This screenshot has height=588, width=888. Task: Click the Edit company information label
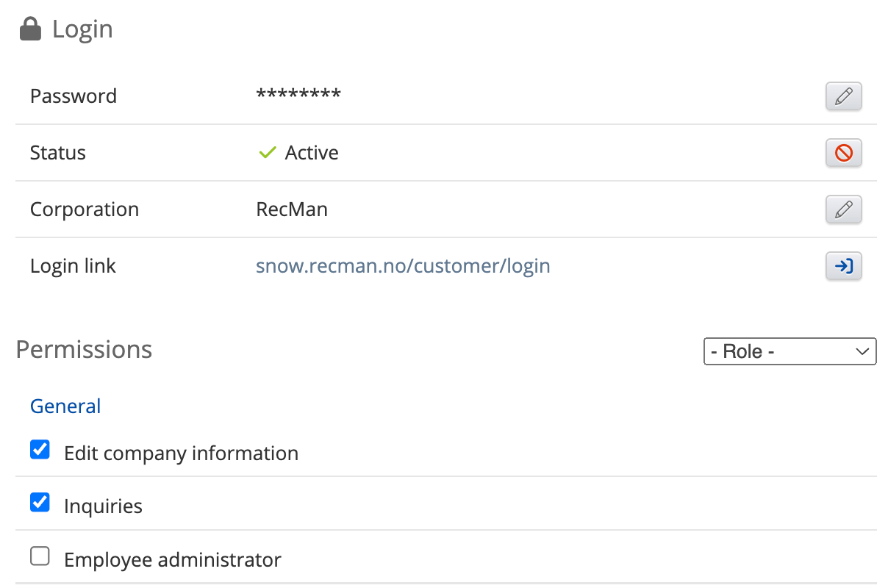click(x=181, y=453)
